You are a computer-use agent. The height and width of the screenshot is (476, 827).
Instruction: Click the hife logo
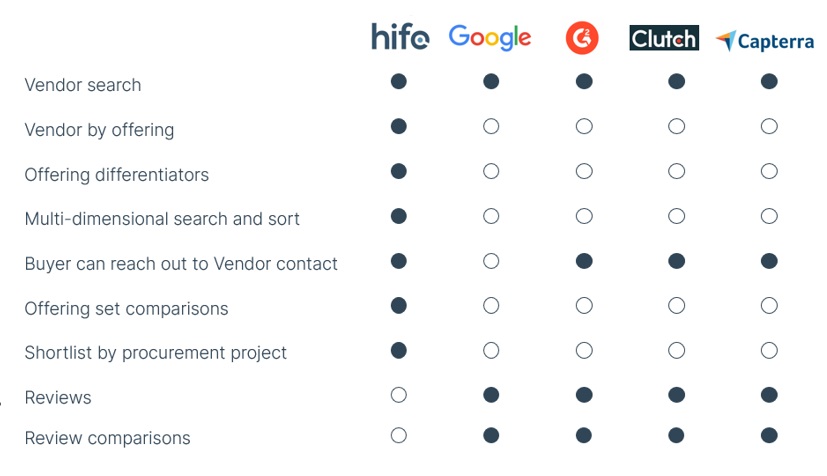[x=400, y=38]
